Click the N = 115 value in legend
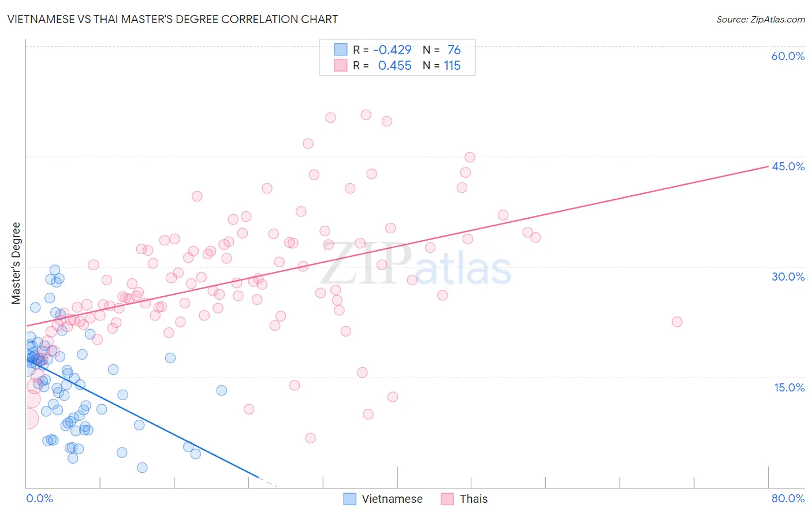 click(442, 65)
